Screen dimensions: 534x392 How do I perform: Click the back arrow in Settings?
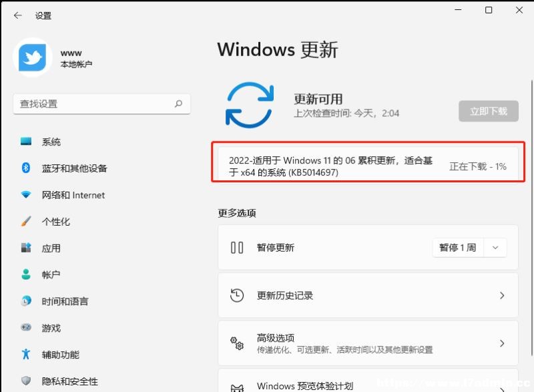[x=18, y=15]
